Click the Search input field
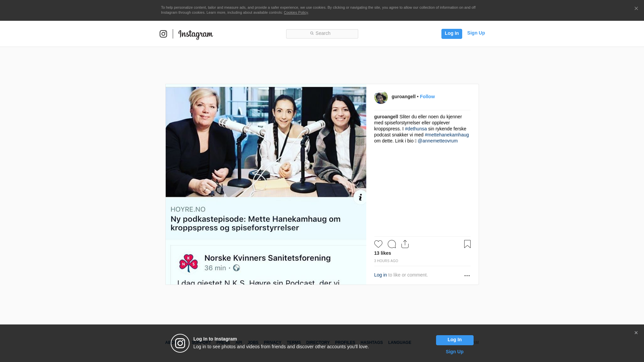644x362 pixels. tap(322, 34)
